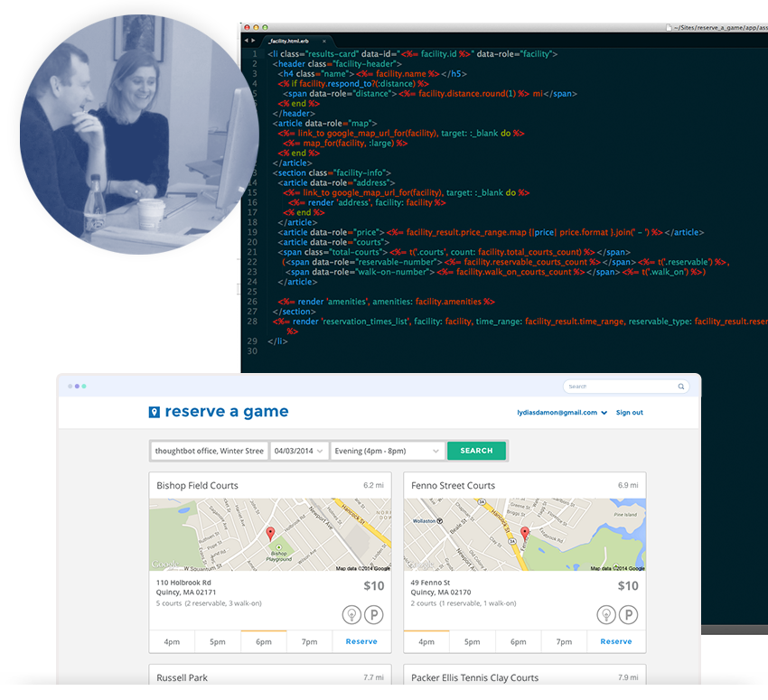Click the green SEARCH button
The height and width of the screenshot is (700, 768).
(476, 451)
